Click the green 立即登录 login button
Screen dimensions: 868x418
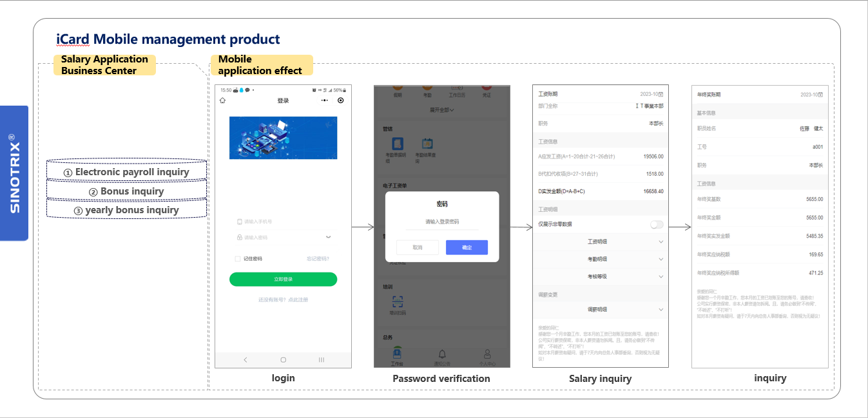click(283, 279)
